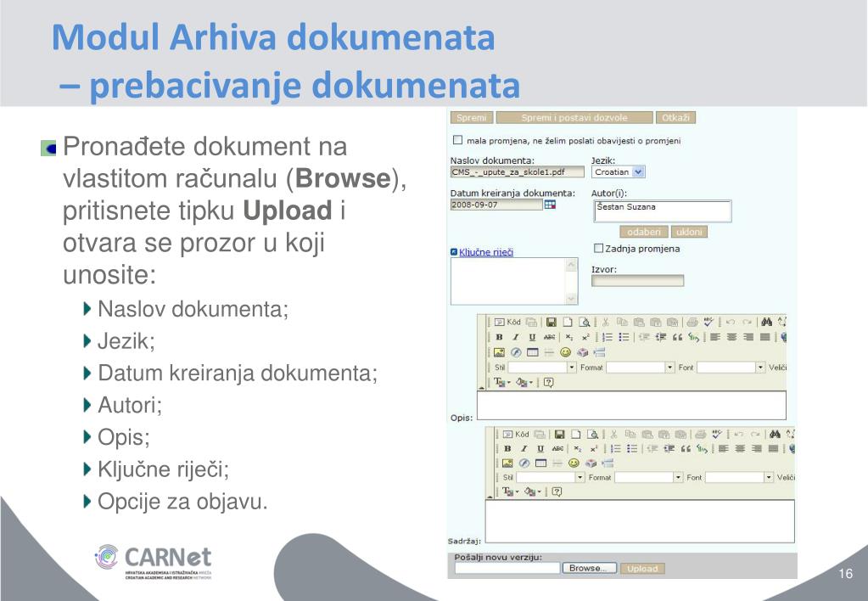Click the 'Pošalji novu verziju' file path field
868x601 pixels.
click(507, 569)
